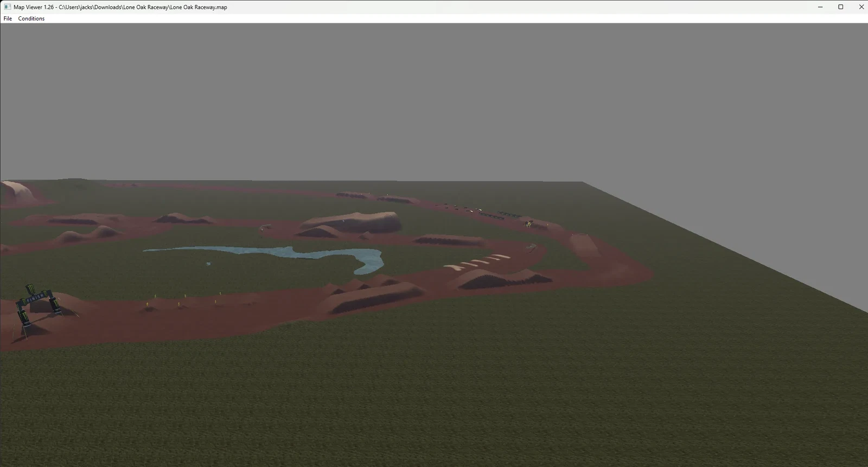Click the long tabletop jump in the foreground
Image resolution: width=868 pixels, height=467 pixels.
click(374, 297)
